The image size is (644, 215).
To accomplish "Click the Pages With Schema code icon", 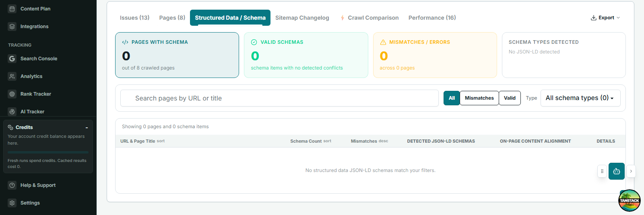I will (x=125, y=42).
